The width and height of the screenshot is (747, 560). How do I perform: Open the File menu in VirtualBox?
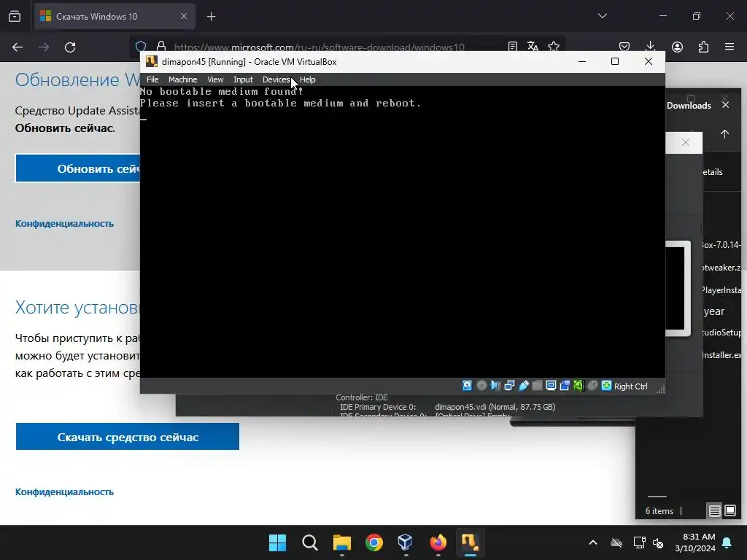pyautogui.click(x=152, y=79)
